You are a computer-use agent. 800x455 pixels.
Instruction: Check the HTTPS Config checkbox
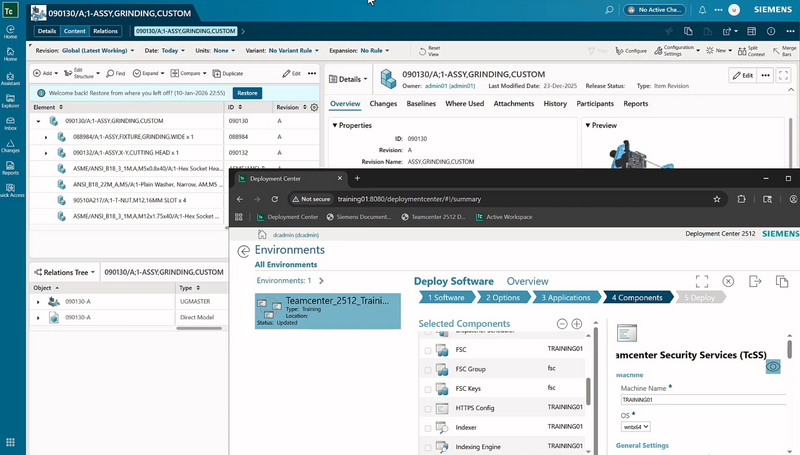pyautogui.click(x=428, y=409)
